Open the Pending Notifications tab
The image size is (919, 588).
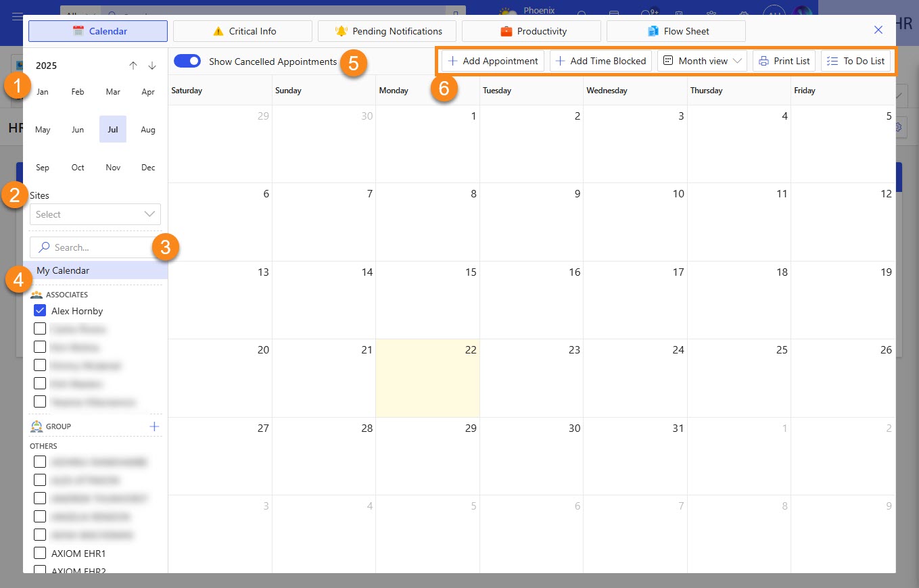pyautogui.click(x=387, y=31)
